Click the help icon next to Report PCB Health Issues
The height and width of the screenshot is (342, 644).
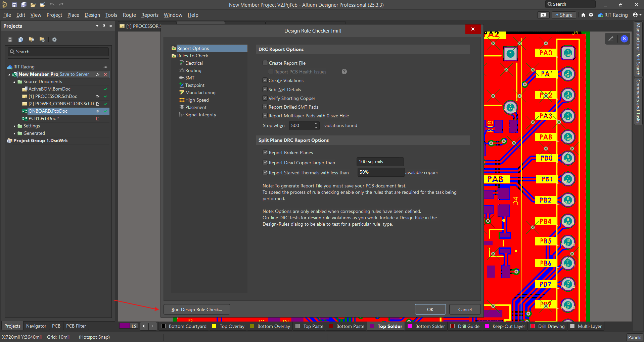(x=344, y=72)
